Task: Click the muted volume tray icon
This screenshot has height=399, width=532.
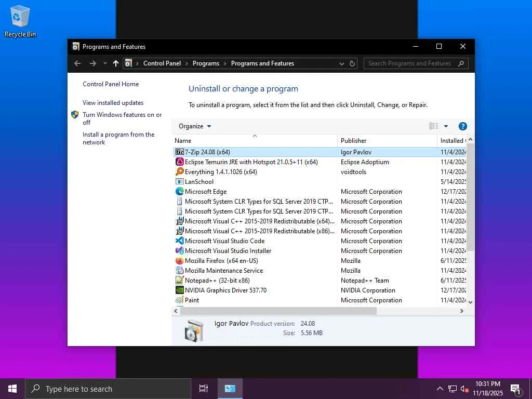Action: 464,389
